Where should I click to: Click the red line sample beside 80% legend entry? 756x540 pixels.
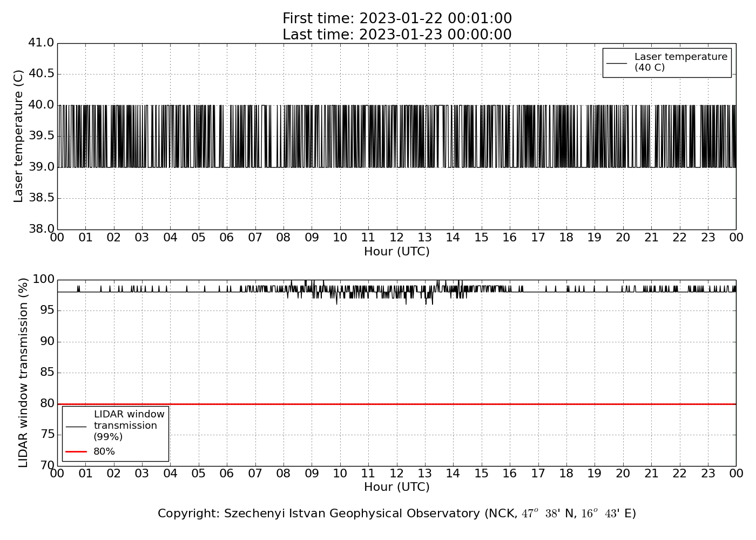click(76, 451)
